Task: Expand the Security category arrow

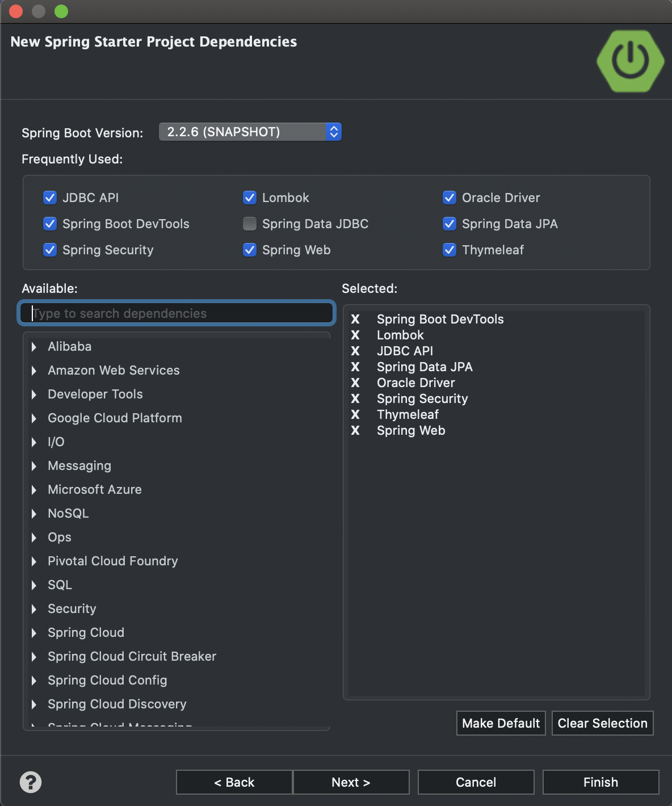Action: (34, 609)
